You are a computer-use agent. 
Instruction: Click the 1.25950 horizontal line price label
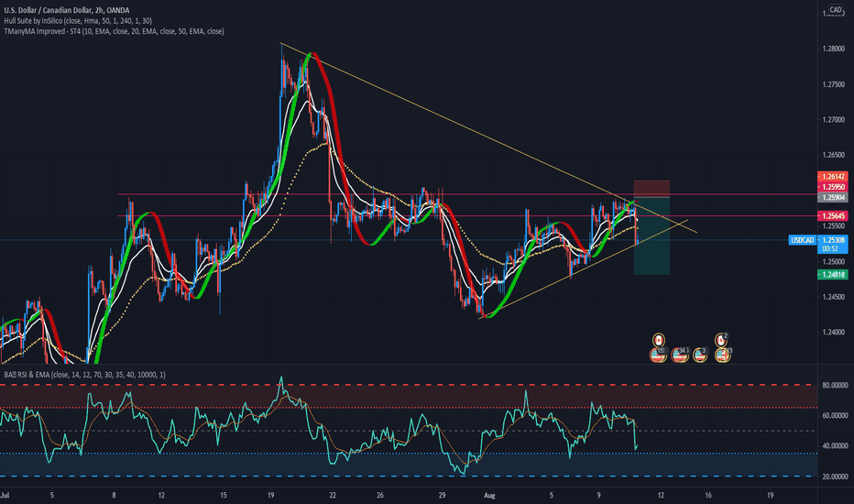[833, 187]
